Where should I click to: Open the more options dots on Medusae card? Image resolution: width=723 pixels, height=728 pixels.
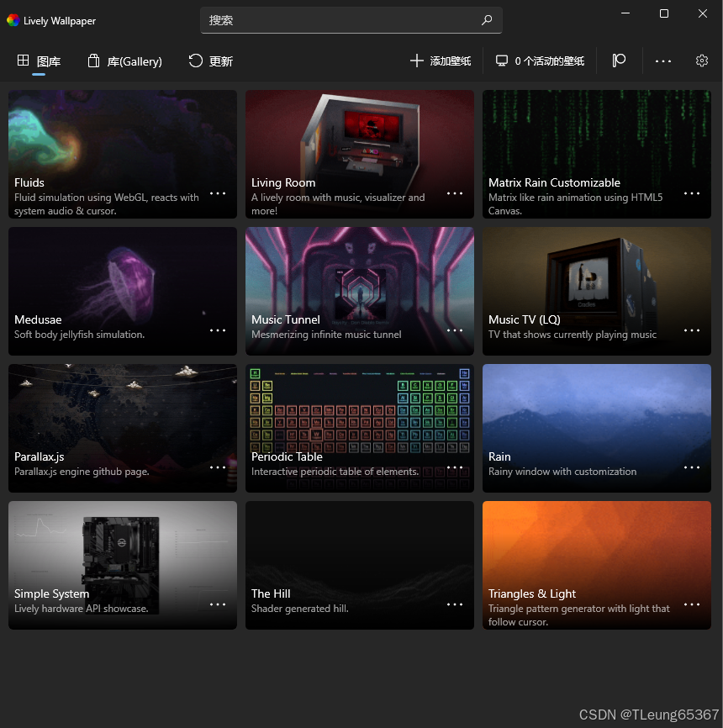pyautogui.click(x=217, y=330)
